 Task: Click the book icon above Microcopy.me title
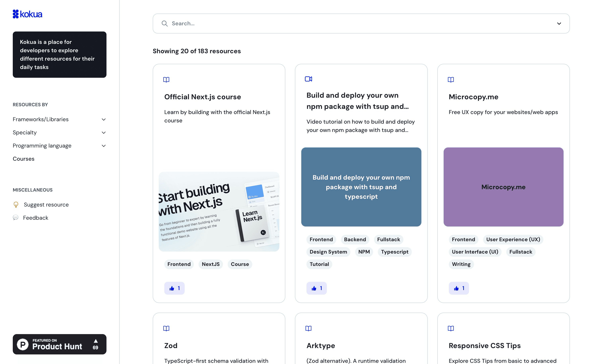(450, 80)
